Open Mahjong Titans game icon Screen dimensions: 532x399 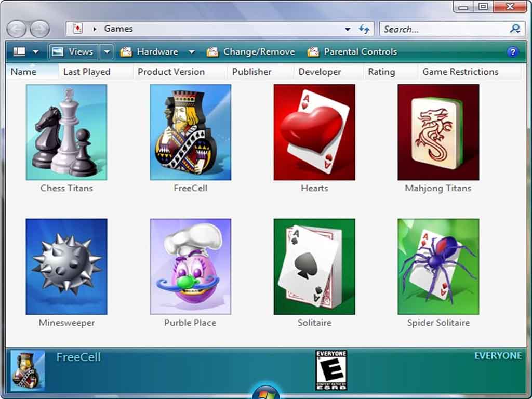438,132
